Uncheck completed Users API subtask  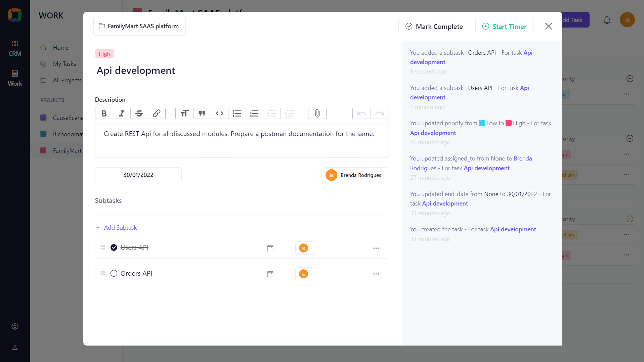coord(114,247)
